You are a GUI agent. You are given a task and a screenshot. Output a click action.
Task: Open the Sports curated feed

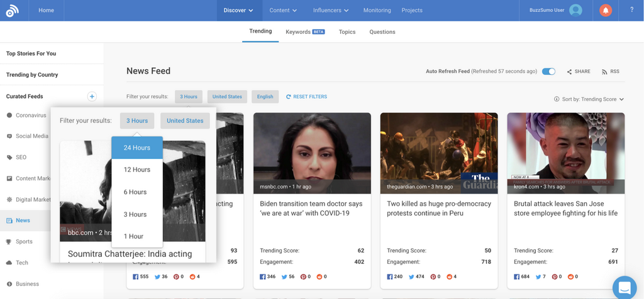click(24, 241)
